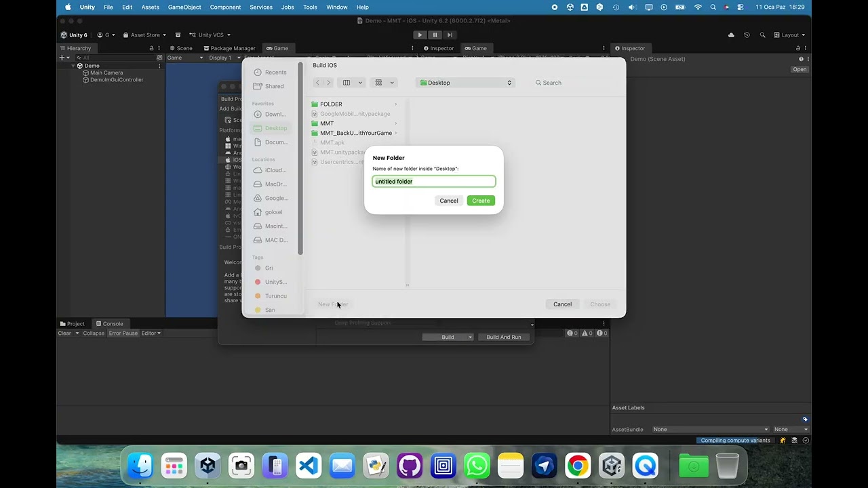Select the Turuncu tag in sidebar
This screenshot has height=488, width=868.
tap(271, 296)
